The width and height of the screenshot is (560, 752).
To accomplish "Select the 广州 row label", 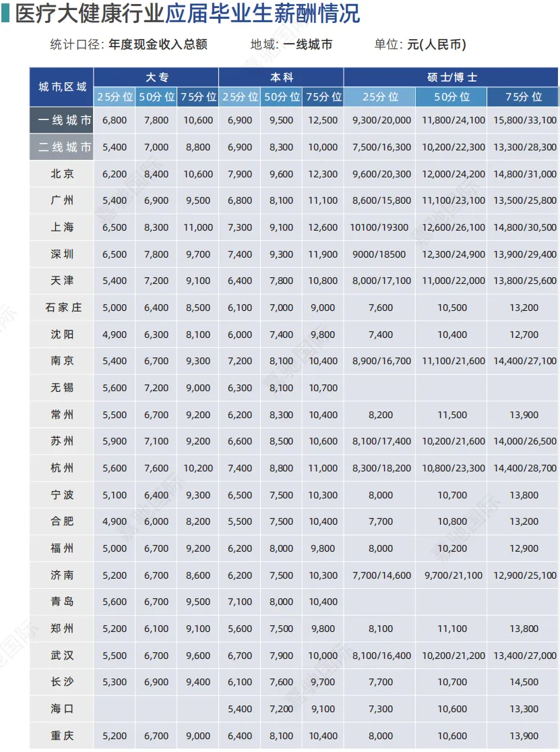I will coord(62,200).
